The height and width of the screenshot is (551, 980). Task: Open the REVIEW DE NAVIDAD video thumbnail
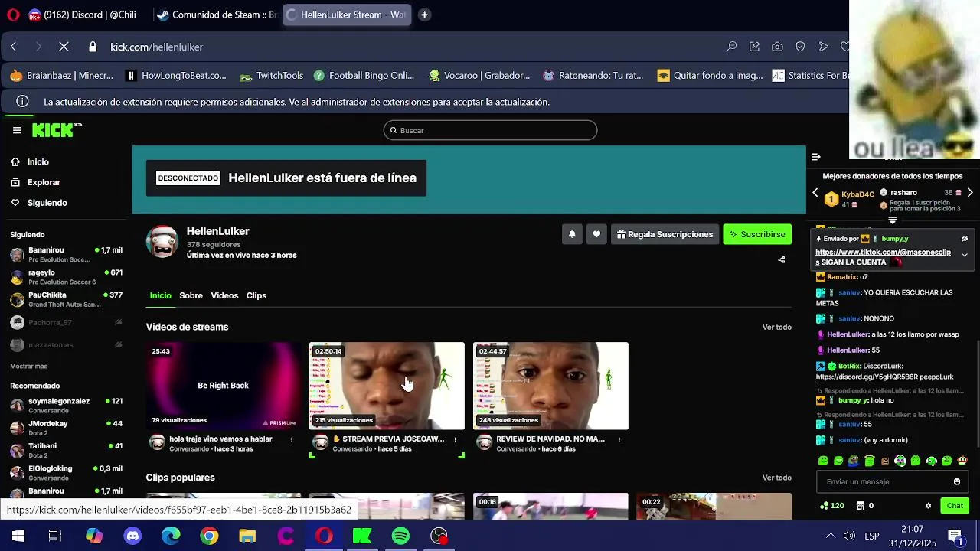[x=551, y=386]
